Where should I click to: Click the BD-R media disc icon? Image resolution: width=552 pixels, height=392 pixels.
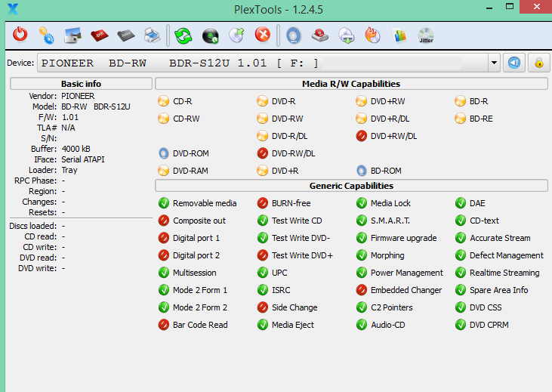[460, 101]
